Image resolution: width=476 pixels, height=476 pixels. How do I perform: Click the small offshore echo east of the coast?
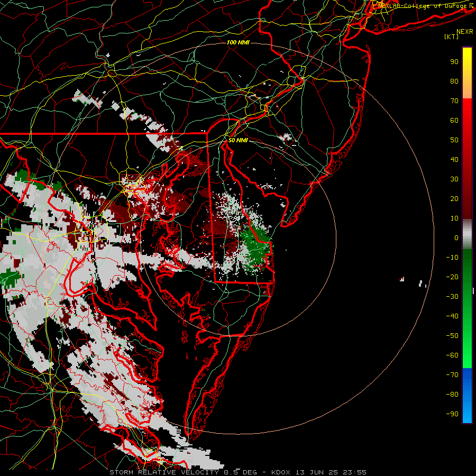[x=402, y=279]
